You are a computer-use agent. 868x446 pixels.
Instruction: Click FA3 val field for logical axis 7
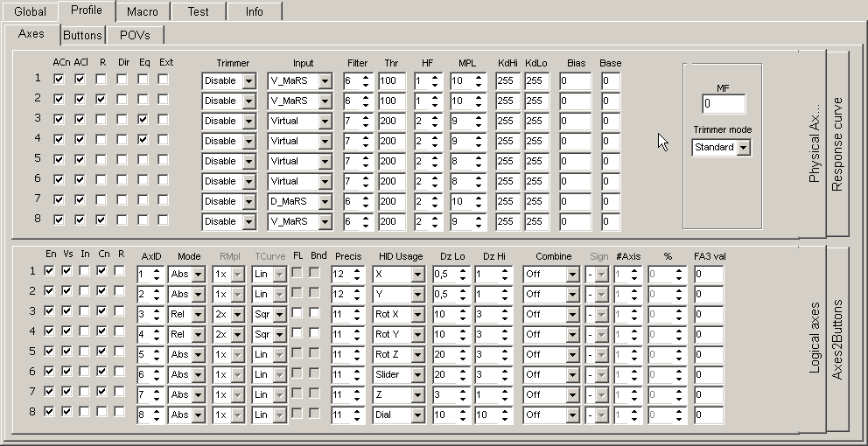point(709,395)
